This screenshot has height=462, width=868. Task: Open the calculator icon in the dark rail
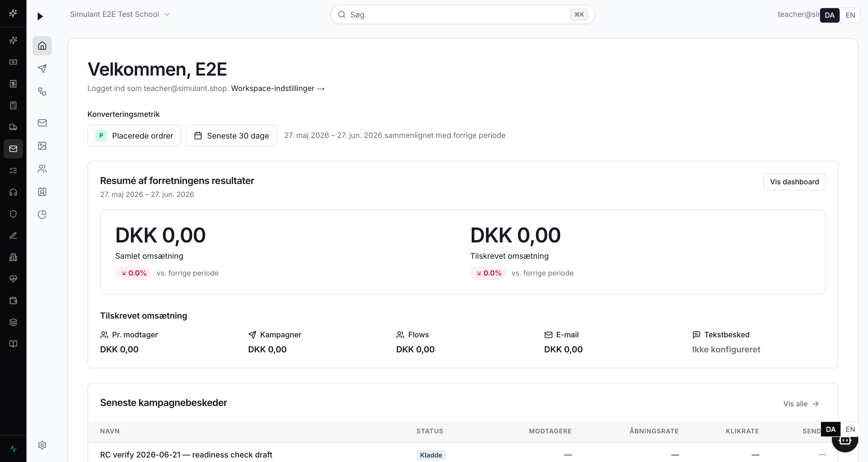(13, 105)
